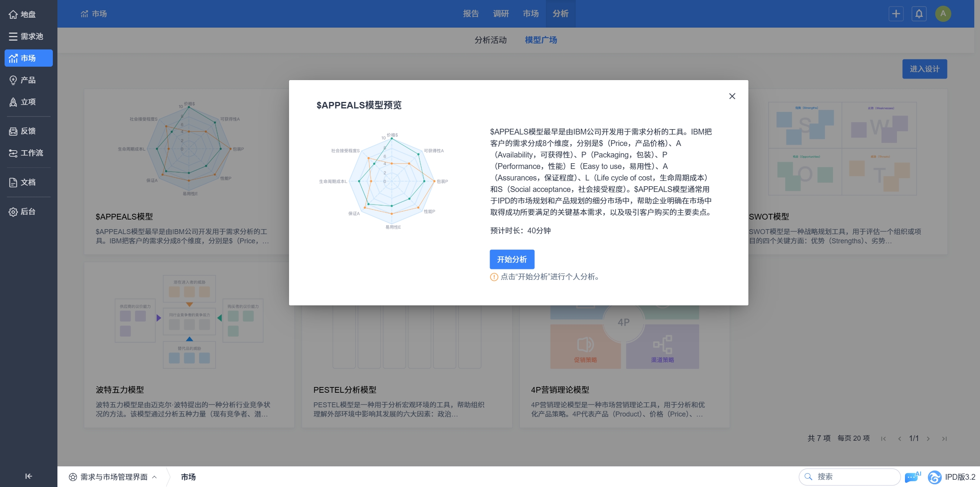Screen dimensions: 980x487
Task: Expand the 需求与市场管理界面 dropdown
Action: click(113, 477)
